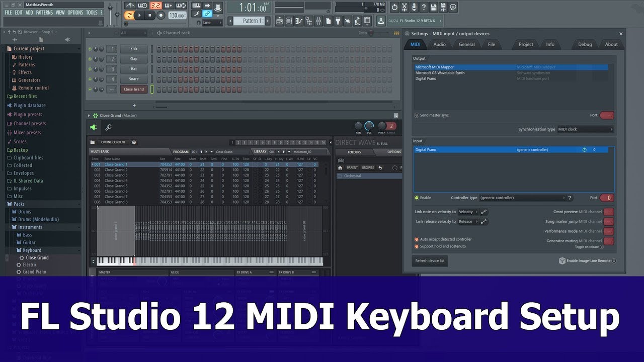Switch to the Audio settings tab

coord(439,44)
